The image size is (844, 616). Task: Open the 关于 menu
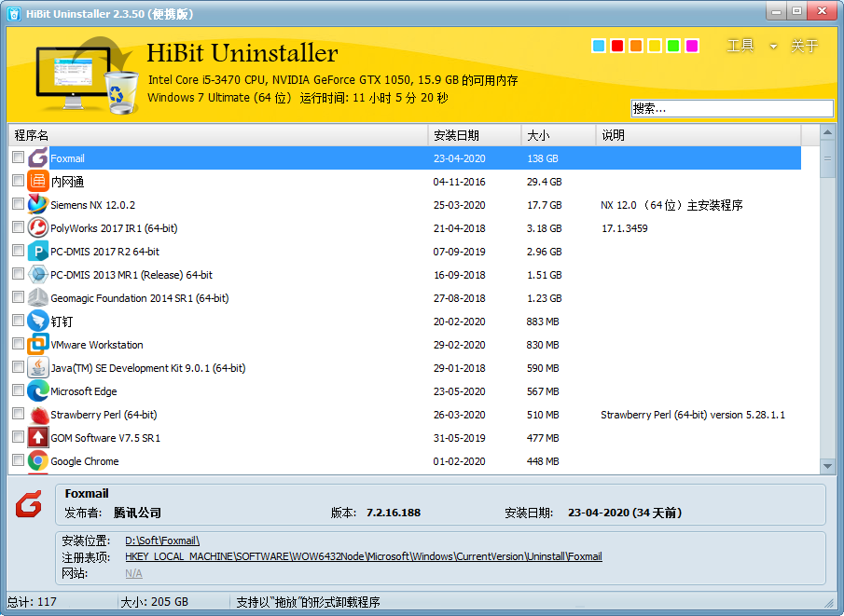tap(804, 46)
